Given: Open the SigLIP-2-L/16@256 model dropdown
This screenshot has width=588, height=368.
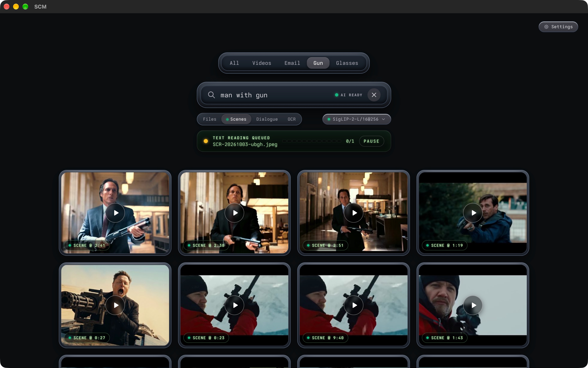Looking at the screenshot, I should coord(356,119).
